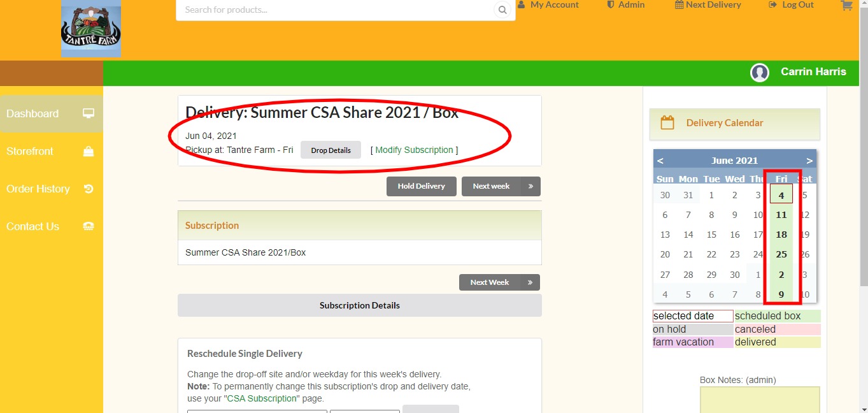Click the Storefront bag icon

point(89,151)
